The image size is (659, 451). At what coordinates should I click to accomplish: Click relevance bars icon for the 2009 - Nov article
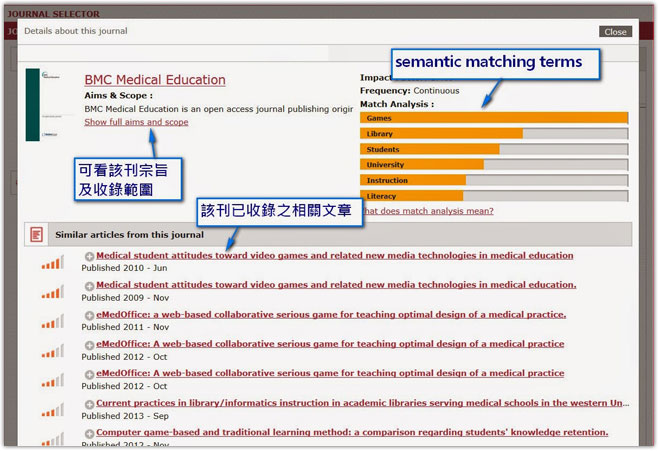(53, 292)
